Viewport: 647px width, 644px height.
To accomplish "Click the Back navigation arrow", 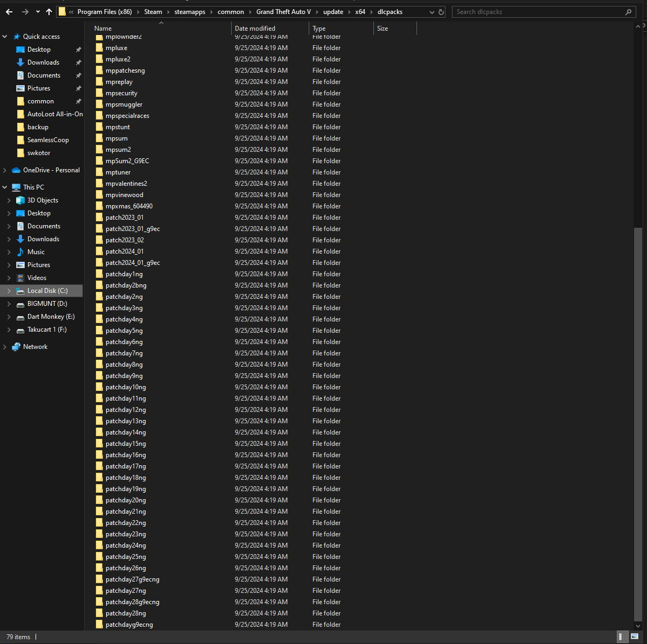I will click(x=9, y=12).
